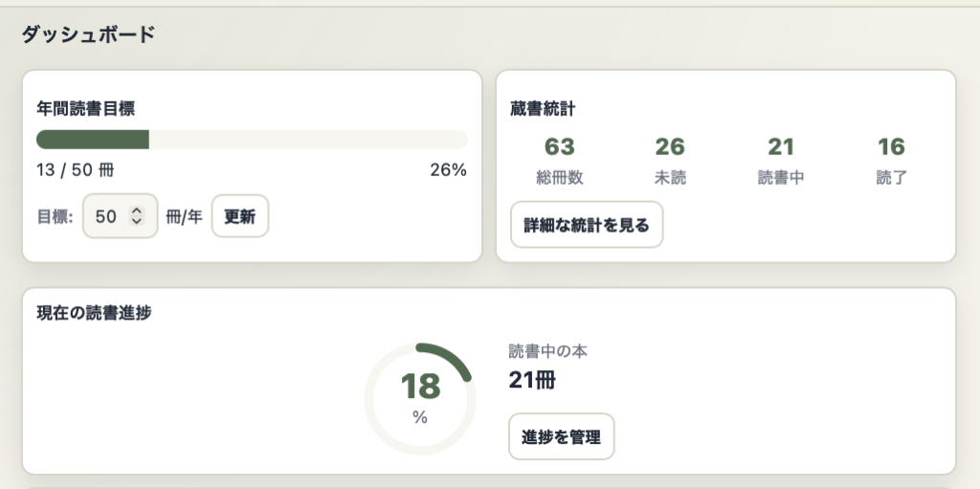Click the ダッシュボード heading
Viewport: 980px width, 489px height.
[x=88, y=34]
